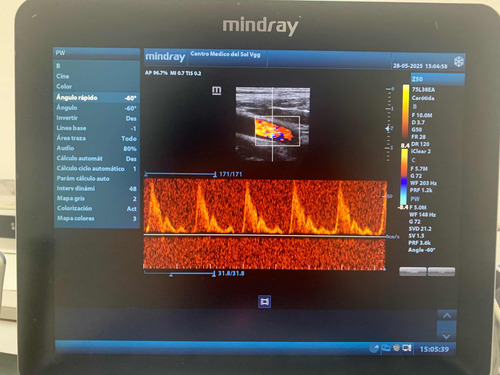Click the PW spectral waveform display
Image resolution: width=500 pixels, height=375 pixels.
coord(265,224)
